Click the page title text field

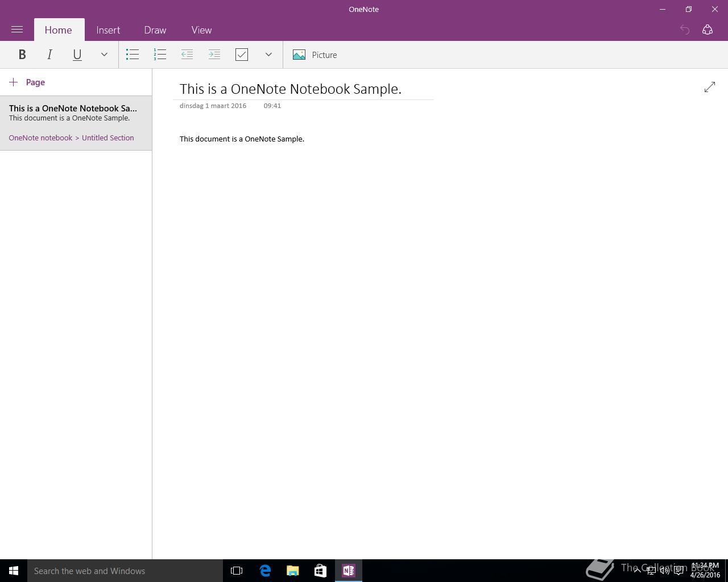tap(303, 89)
